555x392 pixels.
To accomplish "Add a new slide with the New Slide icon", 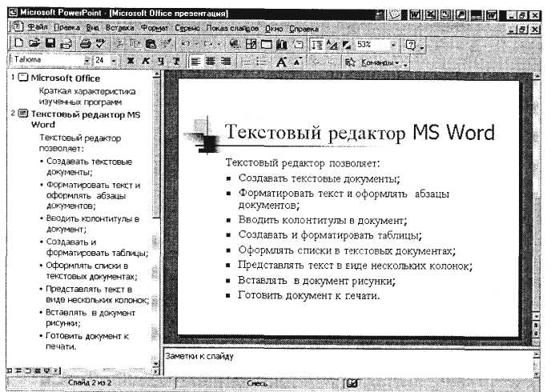I will point(299,44).
